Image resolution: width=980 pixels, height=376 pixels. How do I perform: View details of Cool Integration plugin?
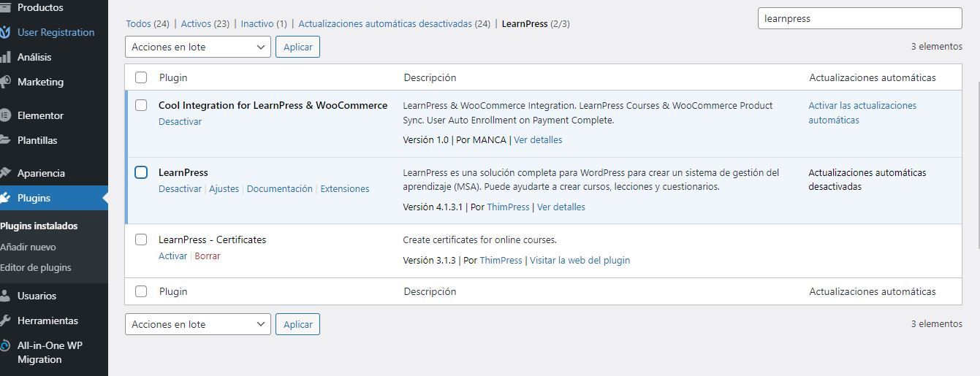[x=538, y=139]
